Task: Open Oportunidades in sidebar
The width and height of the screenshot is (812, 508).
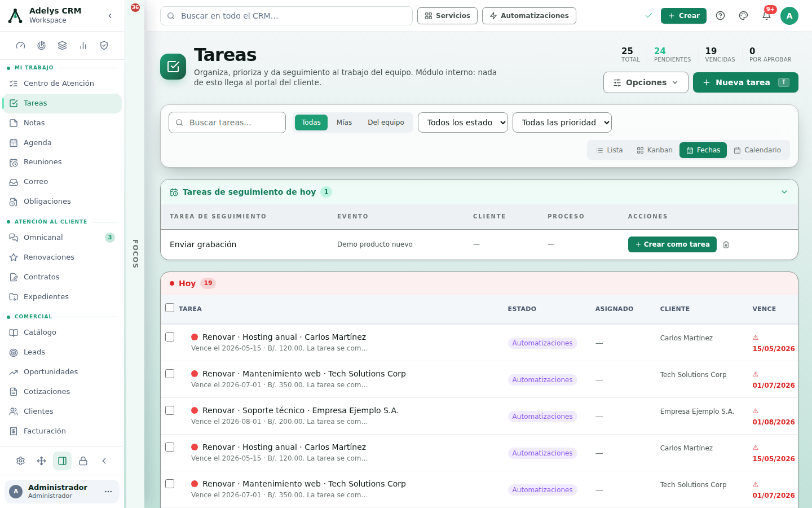Action: coord(62,372)
